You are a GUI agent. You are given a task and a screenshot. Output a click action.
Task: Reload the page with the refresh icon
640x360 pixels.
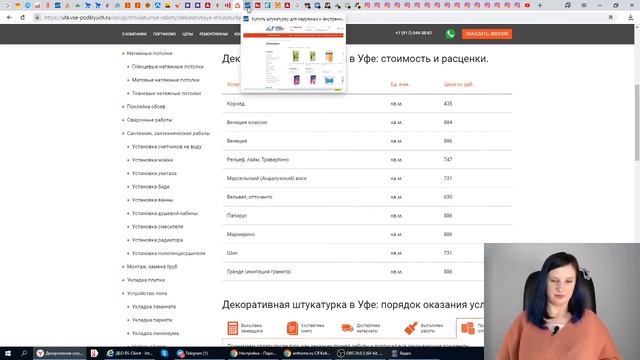click(22, 18)
